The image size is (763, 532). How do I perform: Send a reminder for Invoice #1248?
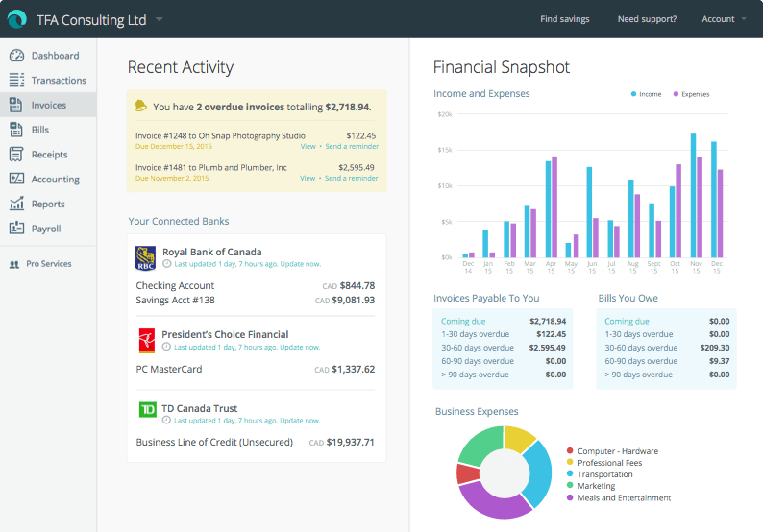[x=352, y=147]
